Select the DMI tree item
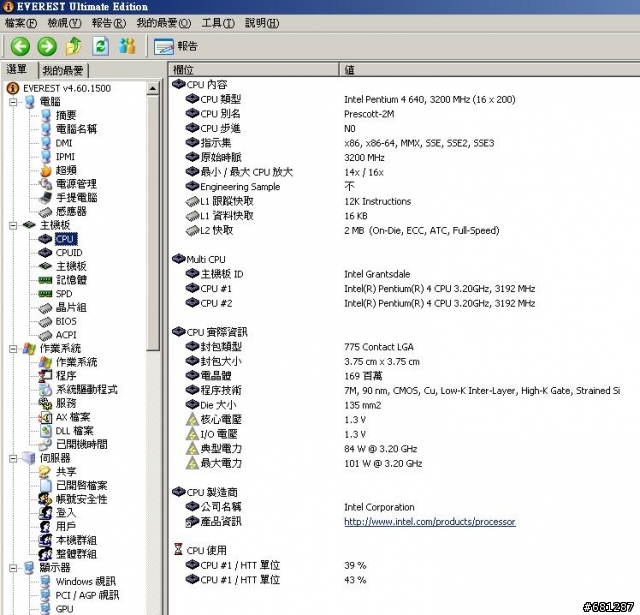The width and height of the screenshot is (640, 615). click(64, 143)
